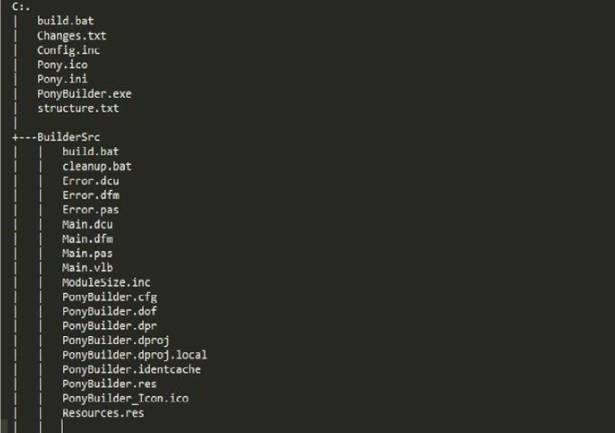
Task: Click the Resources.res file entry
Action: click(103, 413)
